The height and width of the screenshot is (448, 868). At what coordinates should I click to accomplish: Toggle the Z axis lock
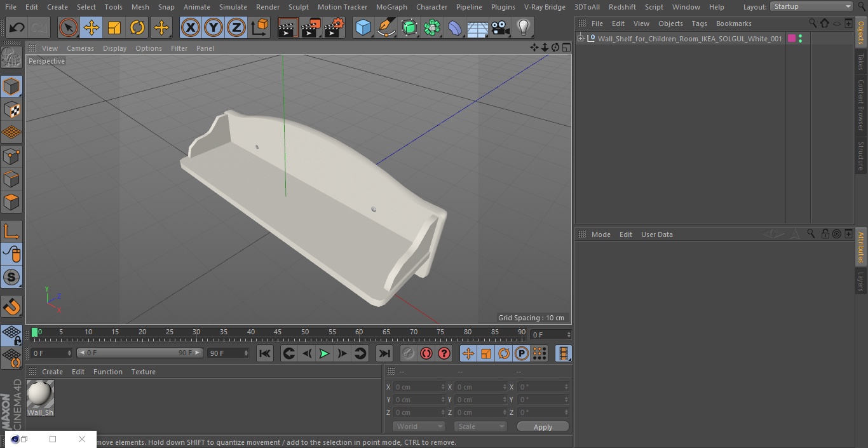pos(236,28)
